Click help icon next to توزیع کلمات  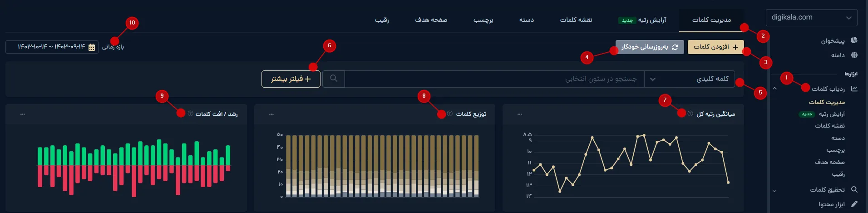pos(449,114)
